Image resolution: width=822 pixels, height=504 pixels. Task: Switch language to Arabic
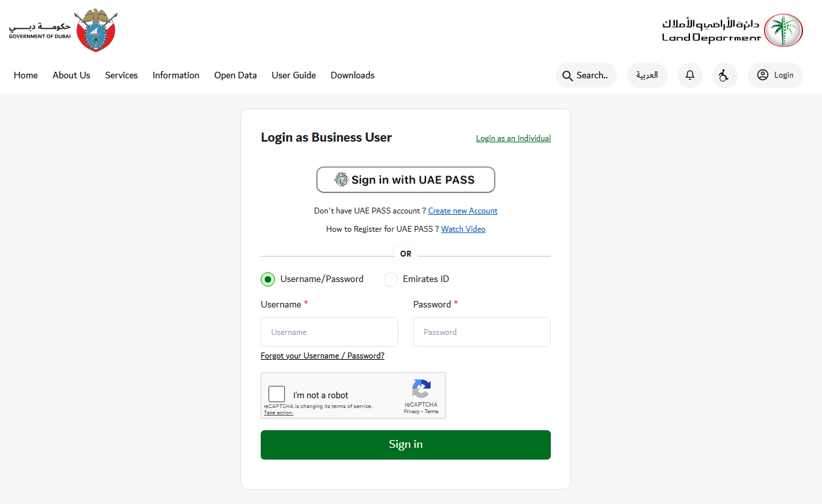[647, 75]
